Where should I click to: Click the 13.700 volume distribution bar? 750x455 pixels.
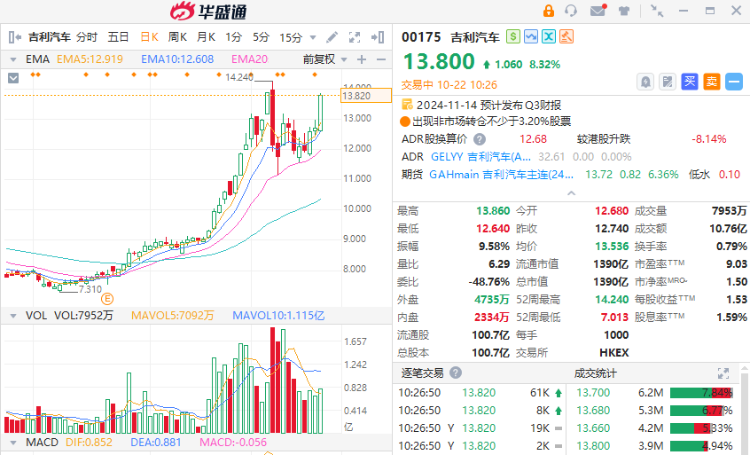(x=701, y=393)
